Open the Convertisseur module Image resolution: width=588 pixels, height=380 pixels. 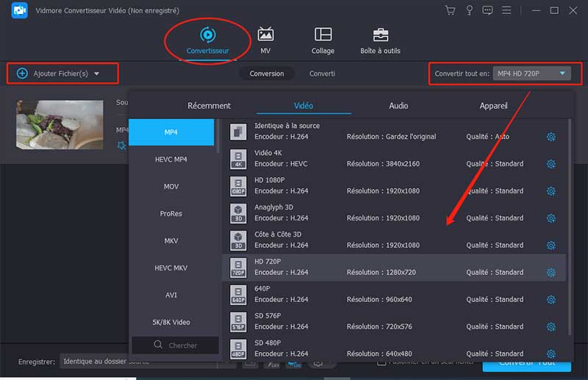click(207, 39)
